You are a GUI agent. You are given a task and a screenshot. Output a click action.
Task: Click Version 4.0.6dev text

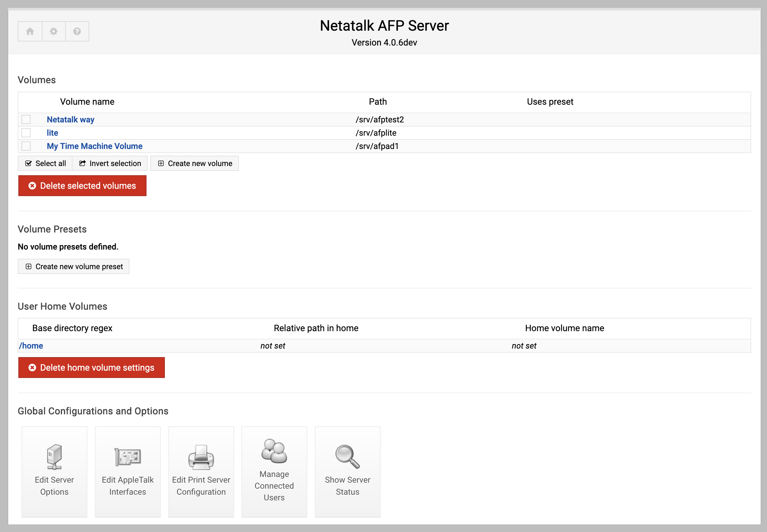coord(384,42)
